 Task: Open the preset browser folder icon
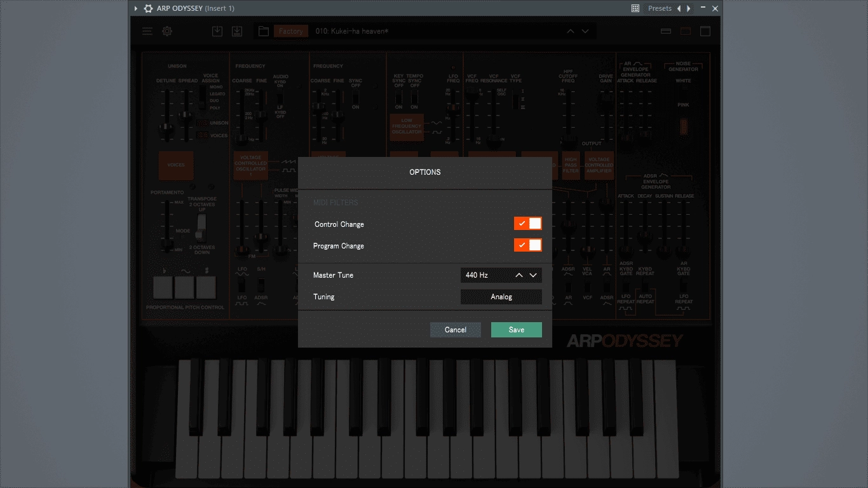pos(264,31)
